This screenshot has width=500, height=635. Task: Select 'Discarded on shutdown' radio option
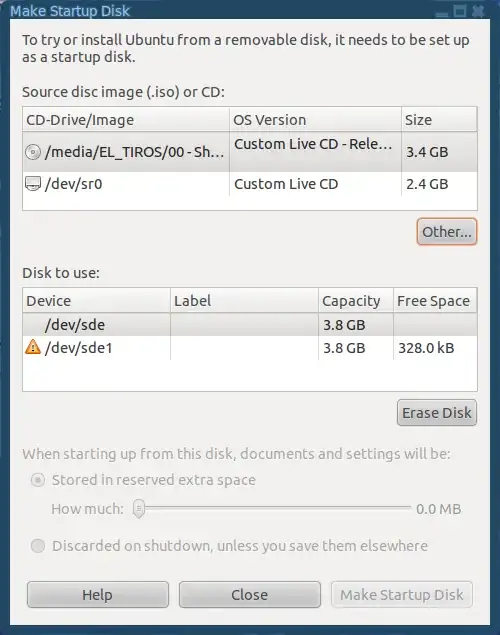click(x=38, y=546)
